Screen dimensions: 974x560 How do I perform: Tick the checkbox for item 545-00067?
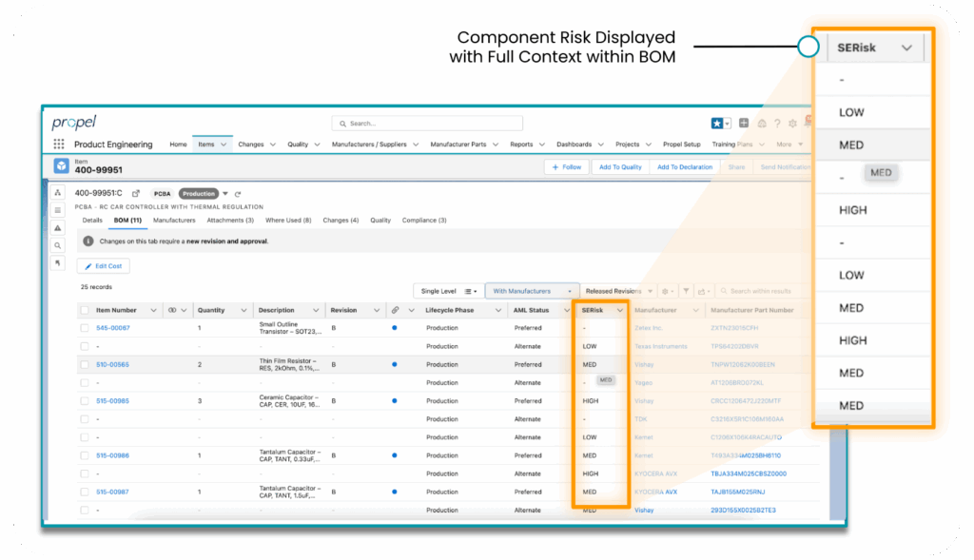point(85,328)
